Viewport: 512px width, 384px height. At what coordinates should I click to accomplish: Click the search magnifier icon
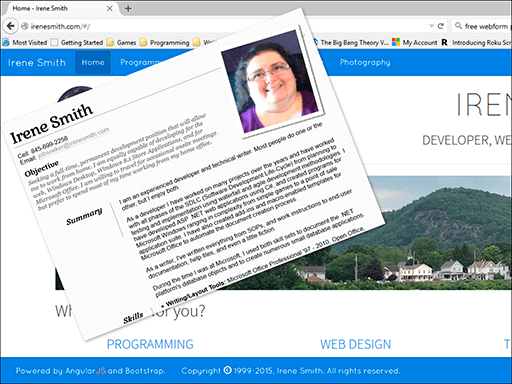[458, 26]
